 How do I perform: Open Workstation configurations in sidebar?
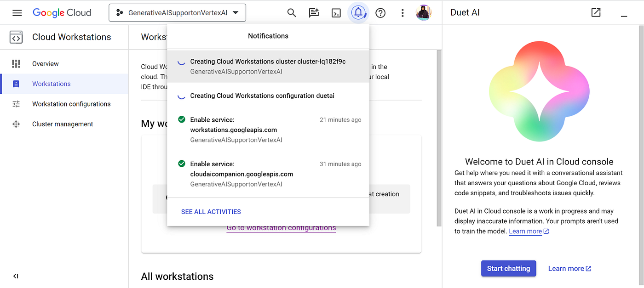pyautogui.click(x=64, y=104)
